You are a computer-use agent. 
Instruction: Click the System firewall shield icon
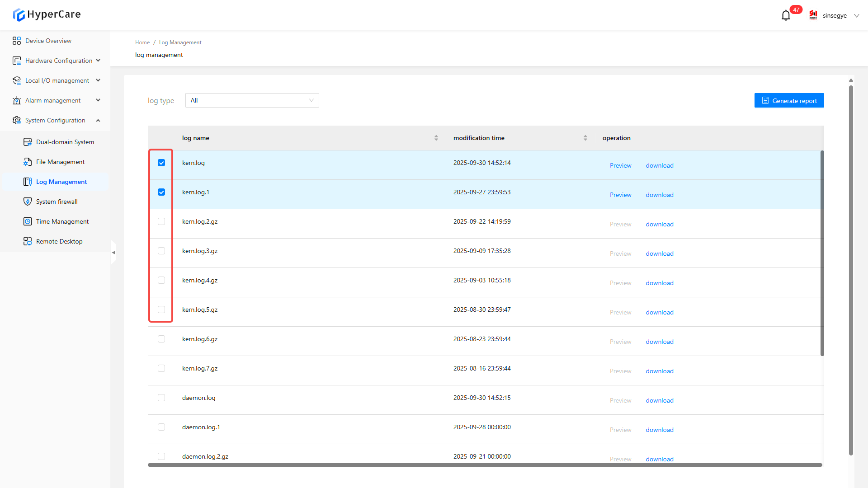tap(28, 202)
